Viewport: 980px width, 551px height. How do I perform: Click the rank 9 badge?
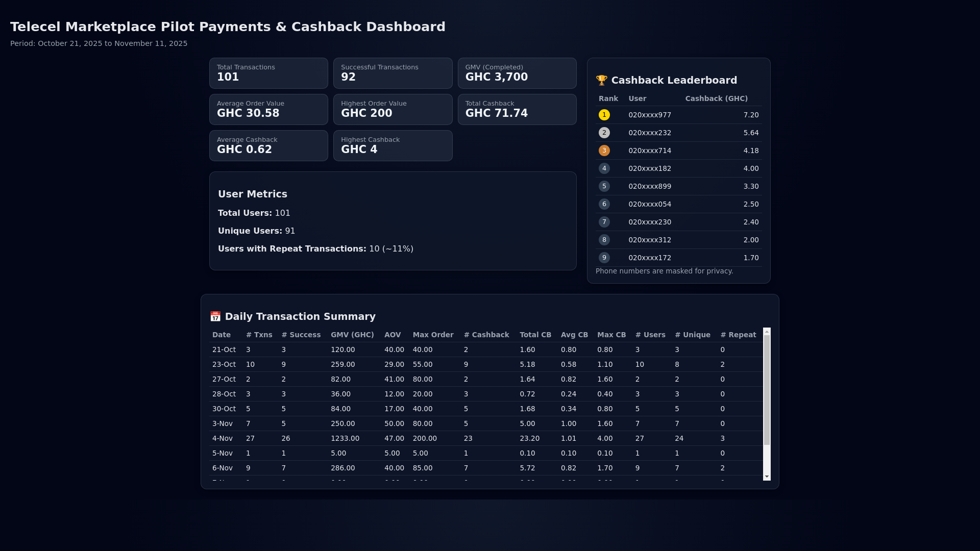(x=604, y=258)
